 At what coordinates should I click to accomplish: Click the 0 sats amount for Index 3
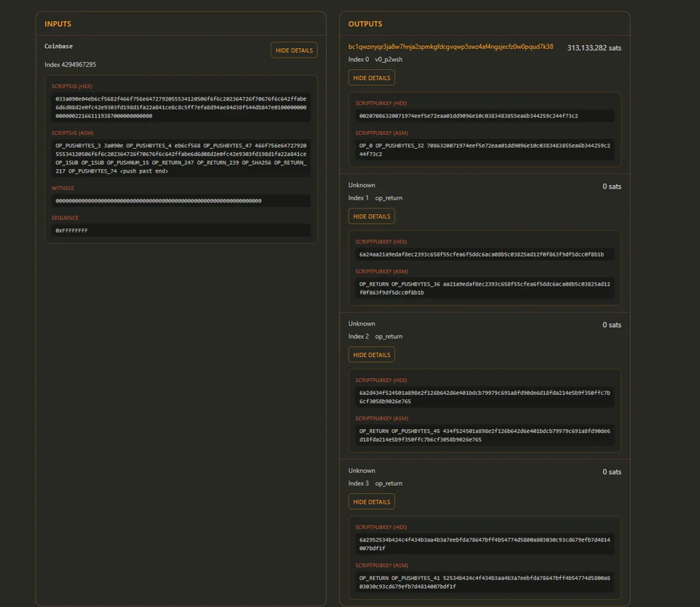pyautogui.click(x=612, y=472)
